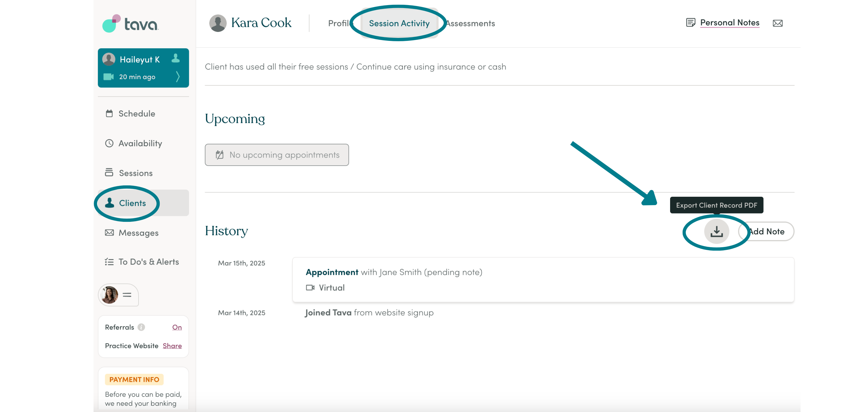This screenshot has height=412, width=868.
Task: Switch to the Session Activity tab
Action: [x=399, y=23]
